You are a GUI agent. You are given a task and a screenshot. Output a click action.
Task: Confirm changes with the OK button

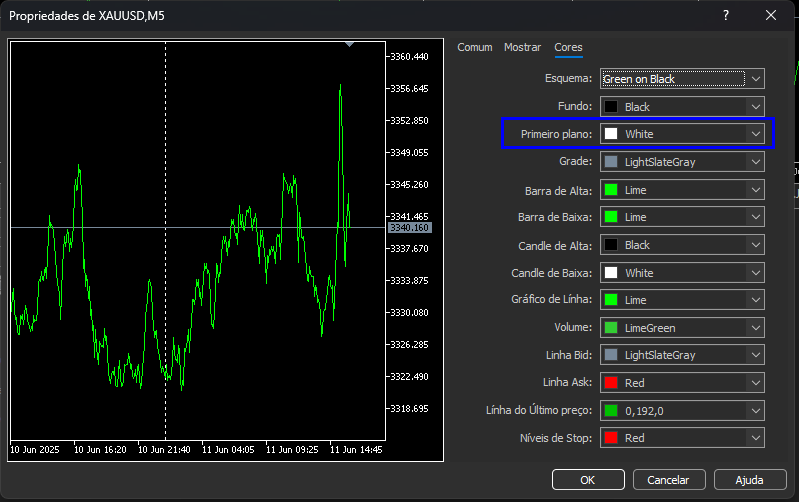pyautogui.click(x=588, y=480)
